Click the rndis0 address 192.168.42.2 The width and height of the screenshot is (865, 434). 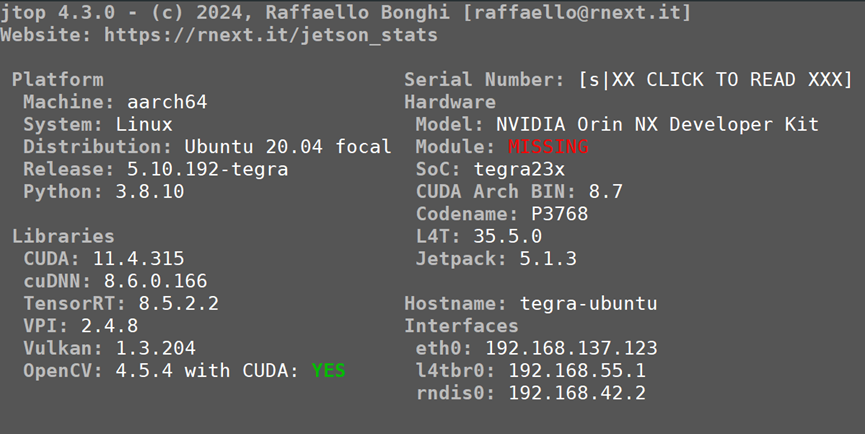click(576, 393)
